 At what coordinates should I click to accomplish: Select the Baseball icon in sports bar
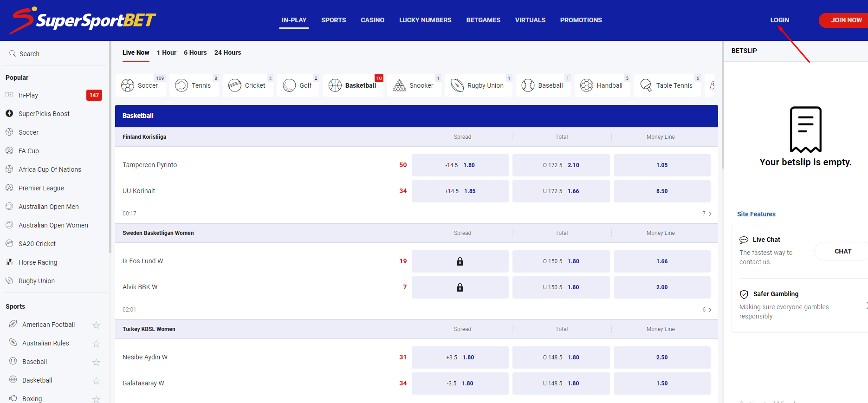(528, 85)
